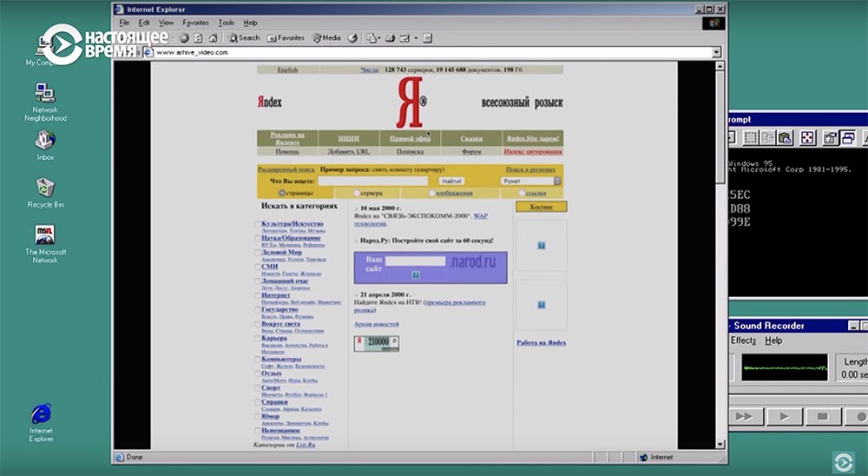Click the Refresh page icon in IE toolbar

[198, 38]
